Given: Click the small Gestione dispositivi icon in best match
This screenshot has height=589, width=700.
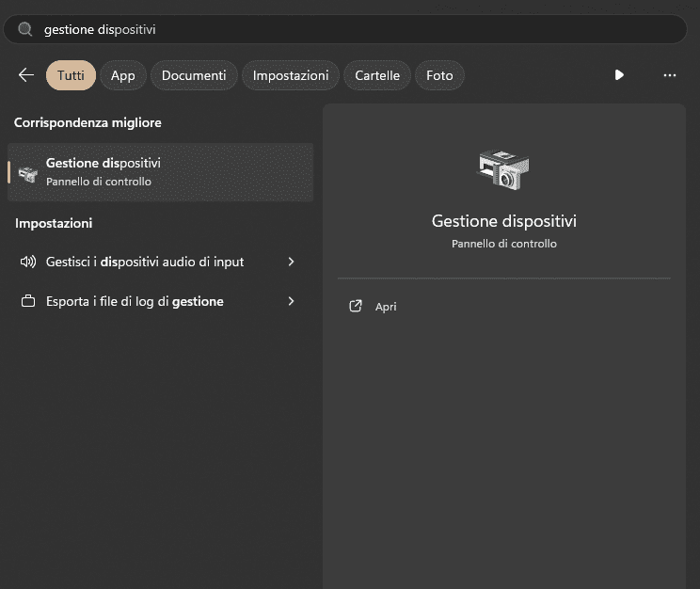Looking at the screenshot, I should point(28,173).
